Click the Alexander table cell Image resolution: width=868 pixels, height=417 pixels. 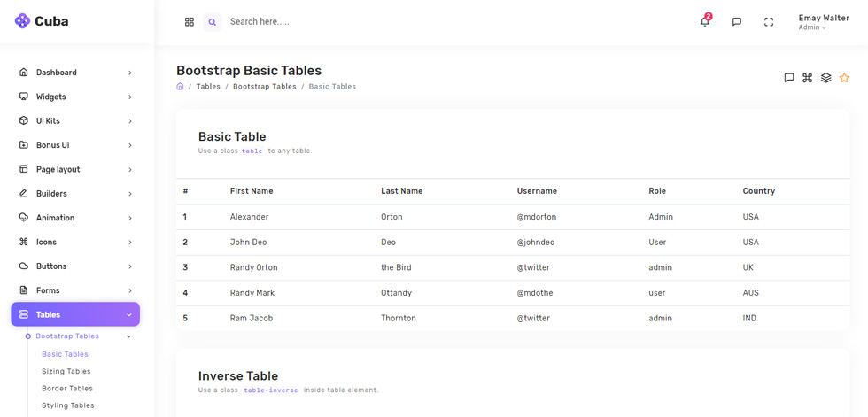249,217
